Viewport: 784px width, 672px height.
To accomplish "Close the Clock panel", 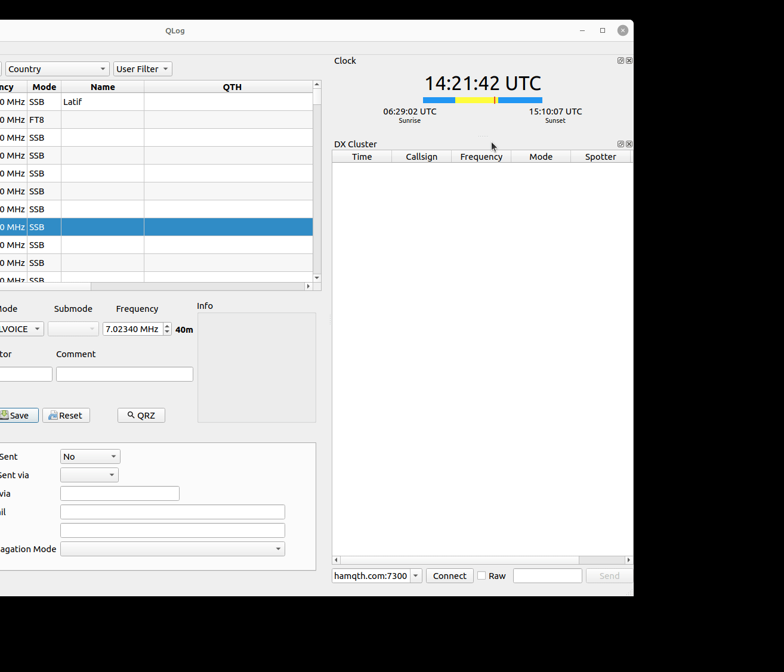I will (629, 61).
